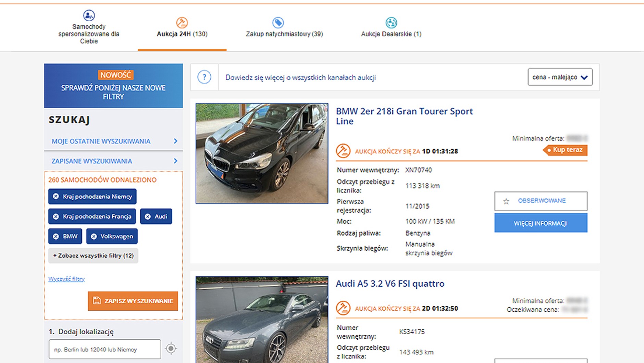
Task: Click the Aukcje Dealerskie icon
Action: (391, 23)
